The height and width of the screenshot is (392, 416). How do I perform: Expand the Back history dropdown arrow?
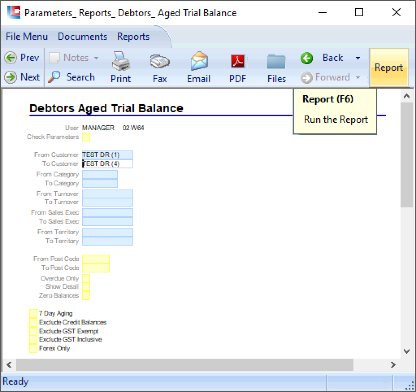[358, 58]
